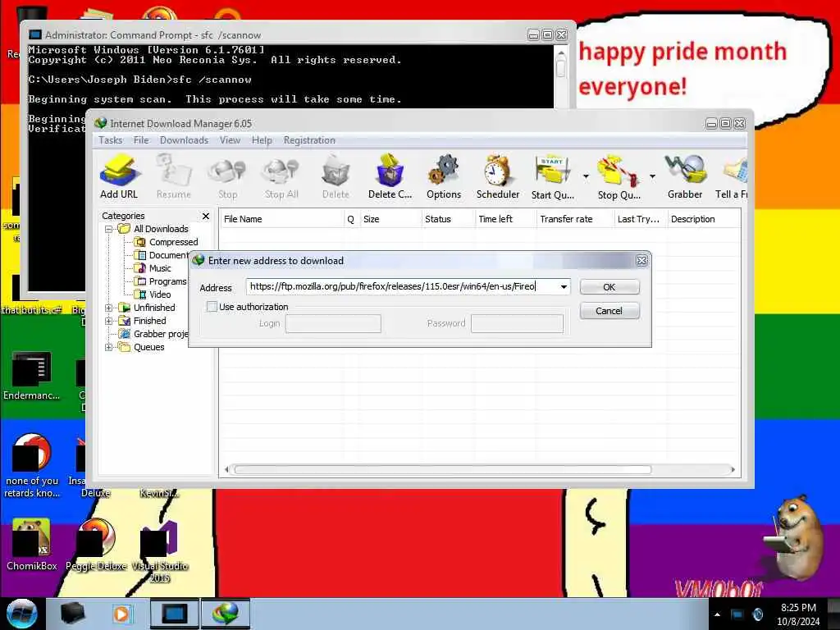Click the right arrow of horizontal scrollbar

pos(733,470)
